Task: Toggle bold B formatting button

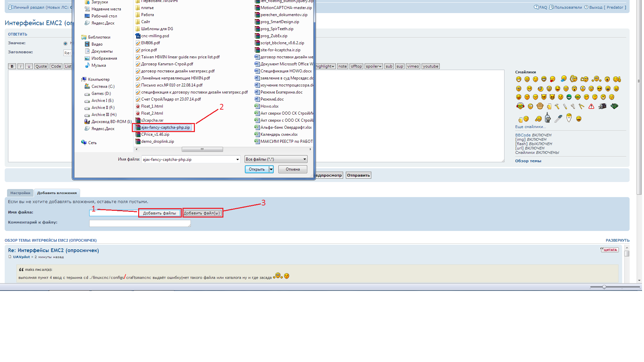Action: (x=12, y=66)
